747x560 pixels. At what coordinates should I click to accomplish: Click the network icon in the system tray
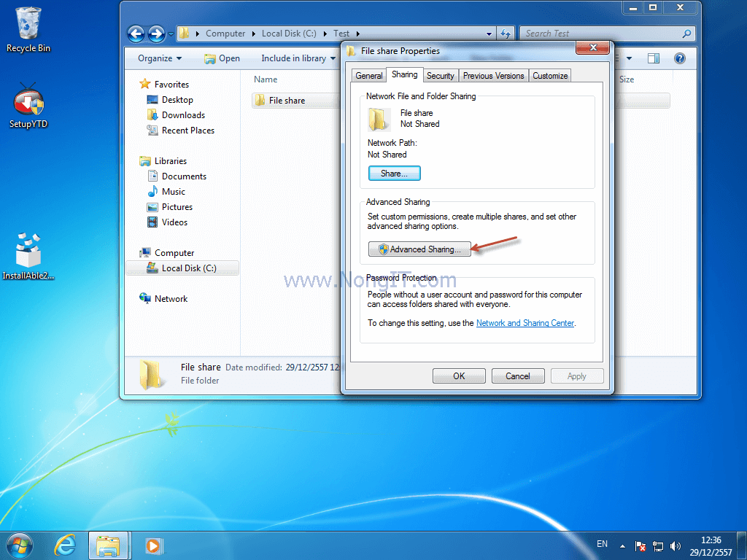pyautogui.click(x=658, y=545)
